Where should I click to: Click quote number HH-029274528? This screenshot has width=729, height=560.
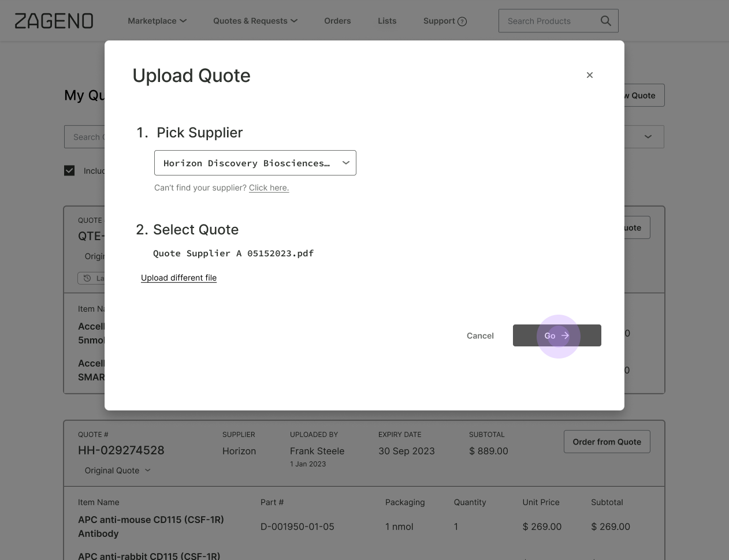tap(121, 450)
